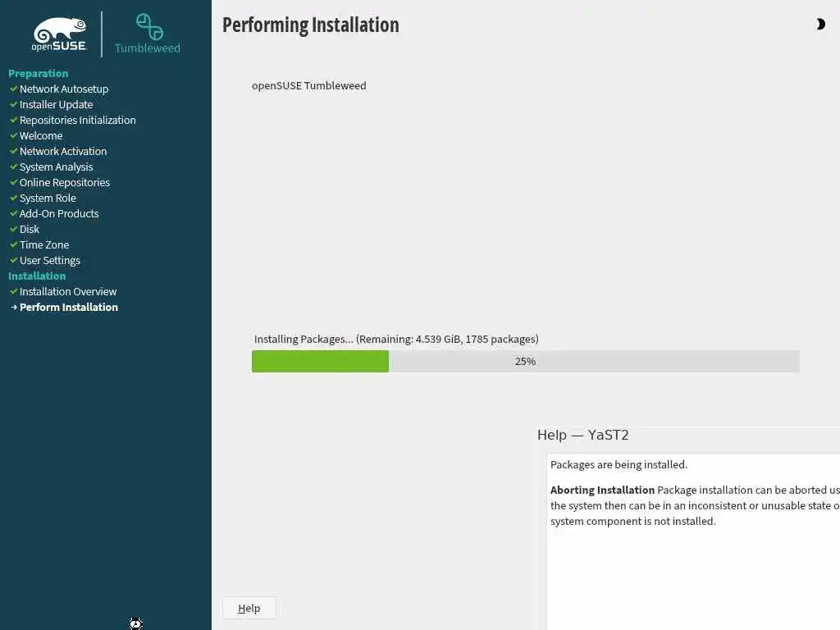Click the 'Installing Packages...' status text
Image resolution: width=840 pixels, height=630 pixels.
(x=396, y=339)
